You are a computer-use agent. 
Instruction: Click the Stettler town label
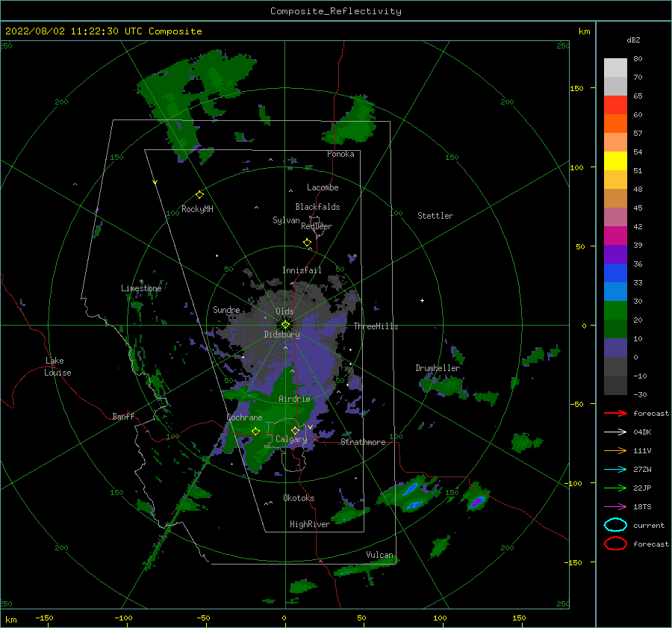click(x=435, y=216)
